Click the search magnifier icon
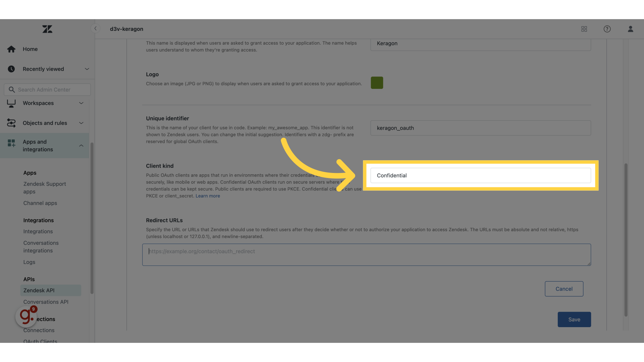Viewport: 644px width, 362px height. [x=12, y=90]
